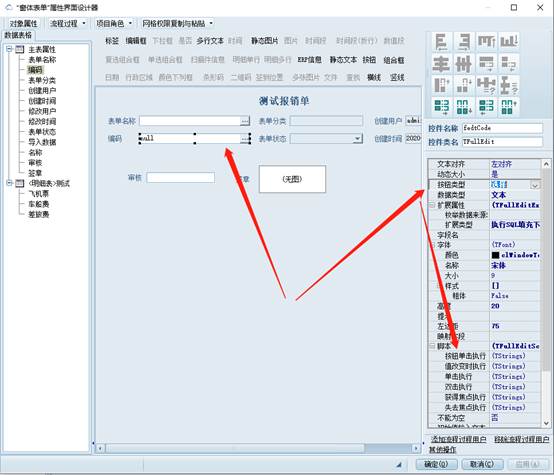Click the shrink height sizing icon
The image size is (554, 475).
coord(463,85)
